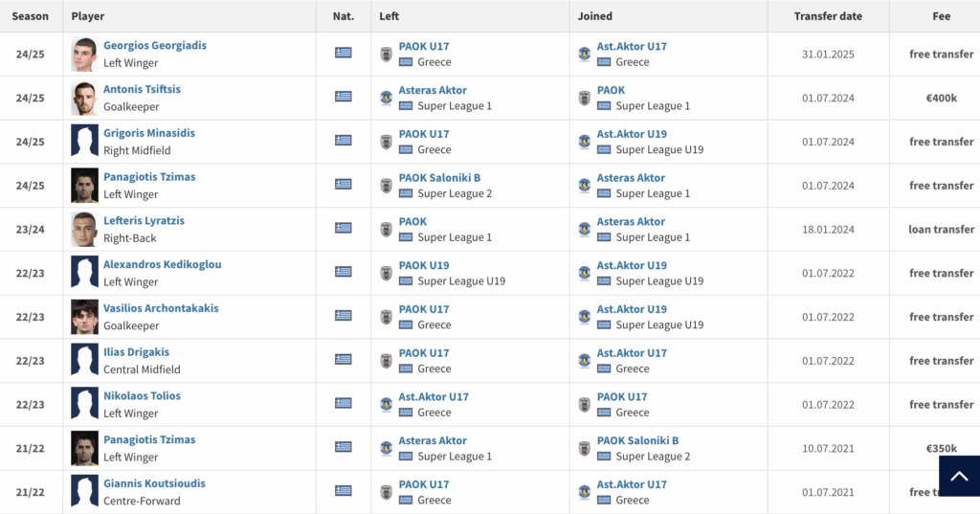The height and width of the screenshot is (514, 980).
Task: Click the Season column header
Action: (x=31, y=16)
